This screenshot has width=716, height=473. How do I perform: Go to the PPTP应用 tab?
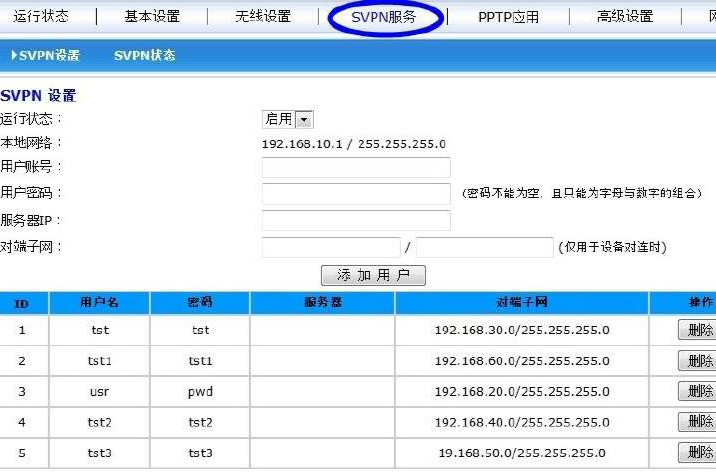[x=508, y=17]
